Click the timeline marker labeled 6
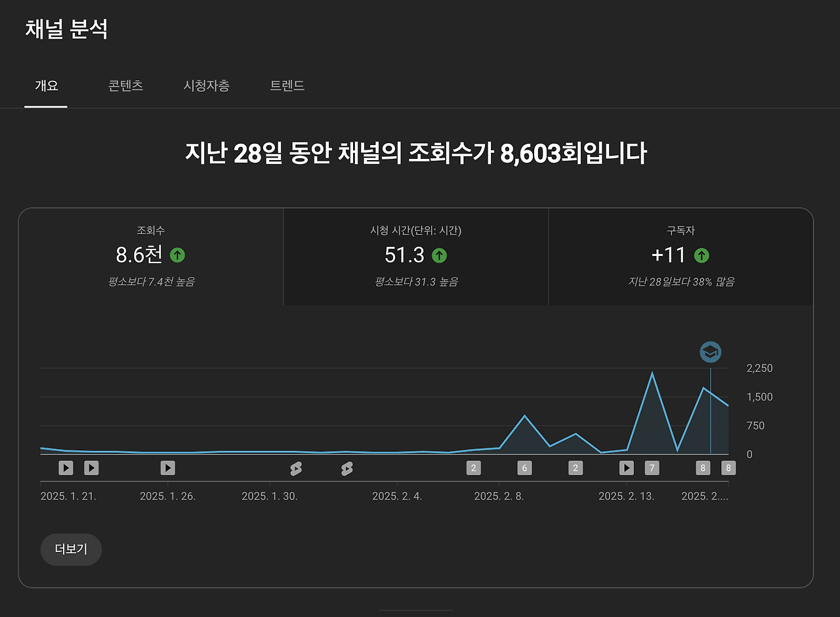The width and height of the screenshot is (840, 617). click(x=524, y=467)
